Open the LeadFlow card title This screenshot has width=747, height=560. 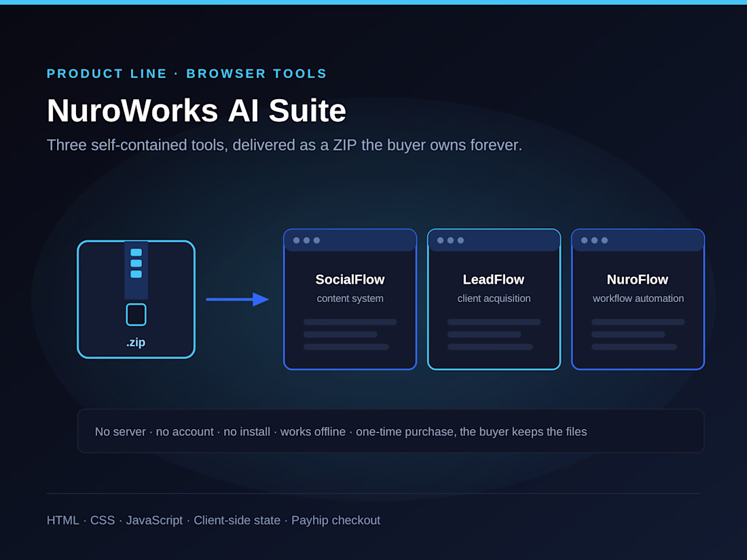point(494,280)
